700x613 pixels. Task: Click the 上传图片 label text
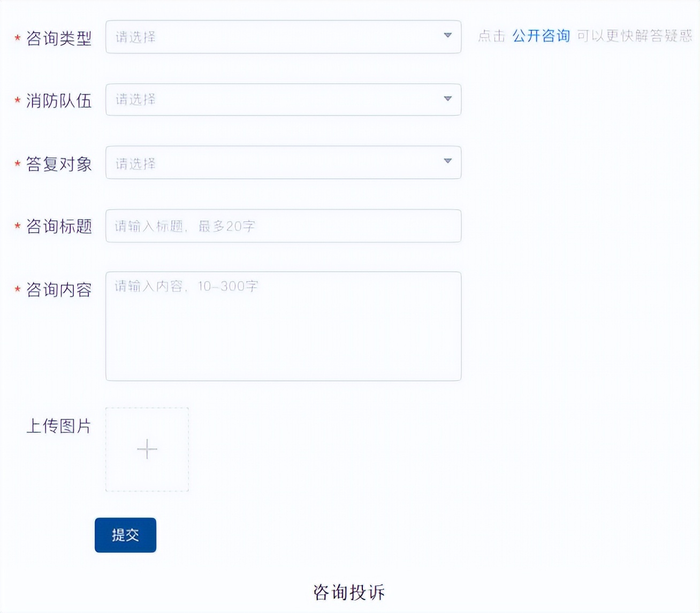59,427
